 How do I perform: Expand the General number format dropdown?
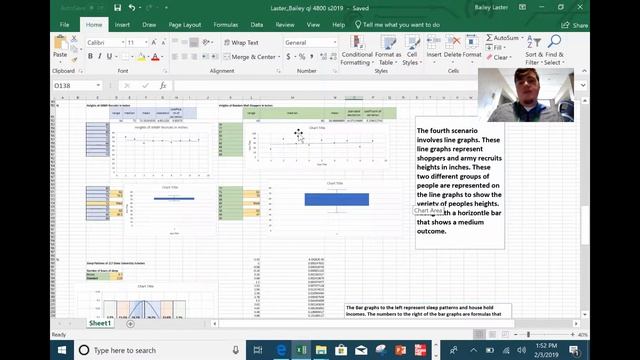pos(335,42)
